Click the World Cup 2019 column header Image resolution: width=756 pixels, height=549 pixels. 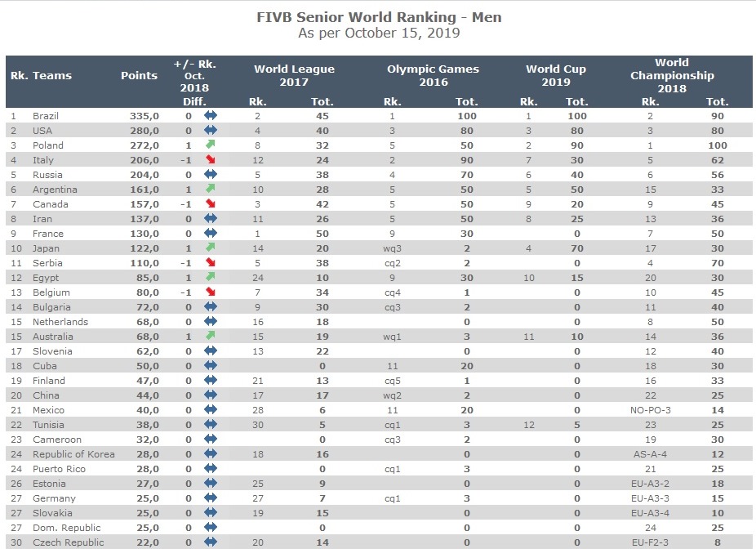tap(556, 75)
